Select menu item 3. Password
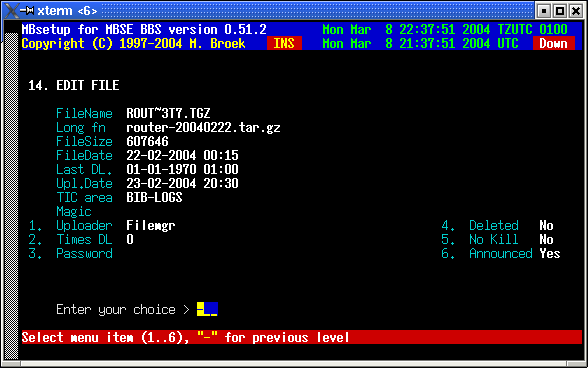588x368 pixels. coord(70,254)
